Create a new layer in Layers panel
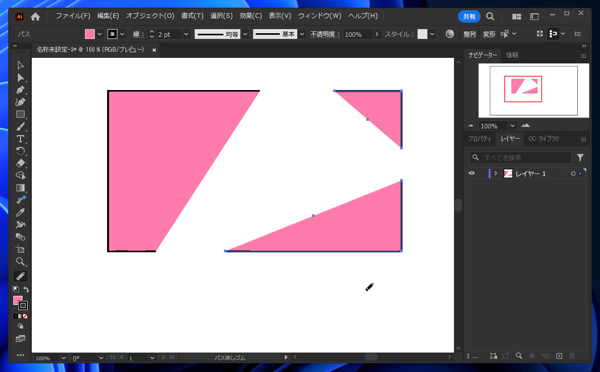600x372 pixels. (559, 356)
